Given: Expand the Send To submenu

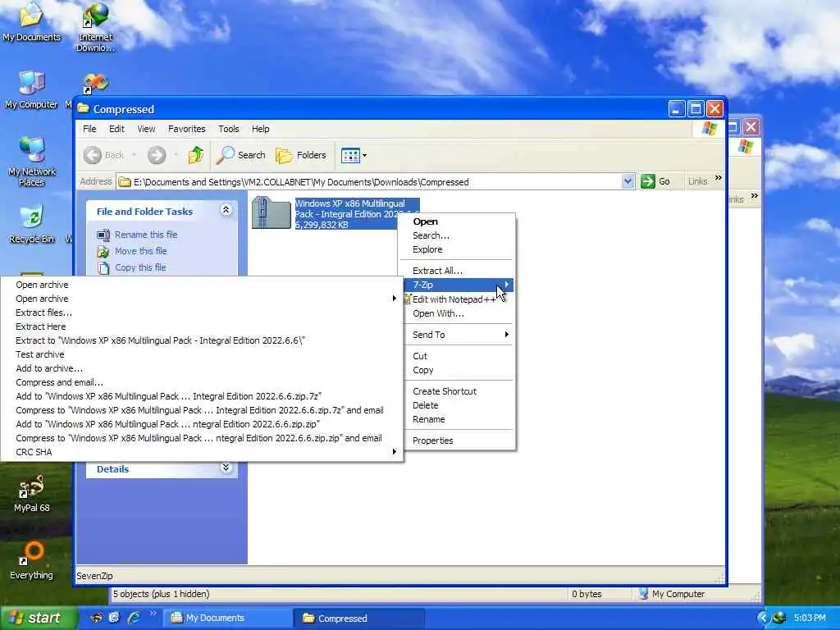Looking at the screenshot, I should point(457,335).
